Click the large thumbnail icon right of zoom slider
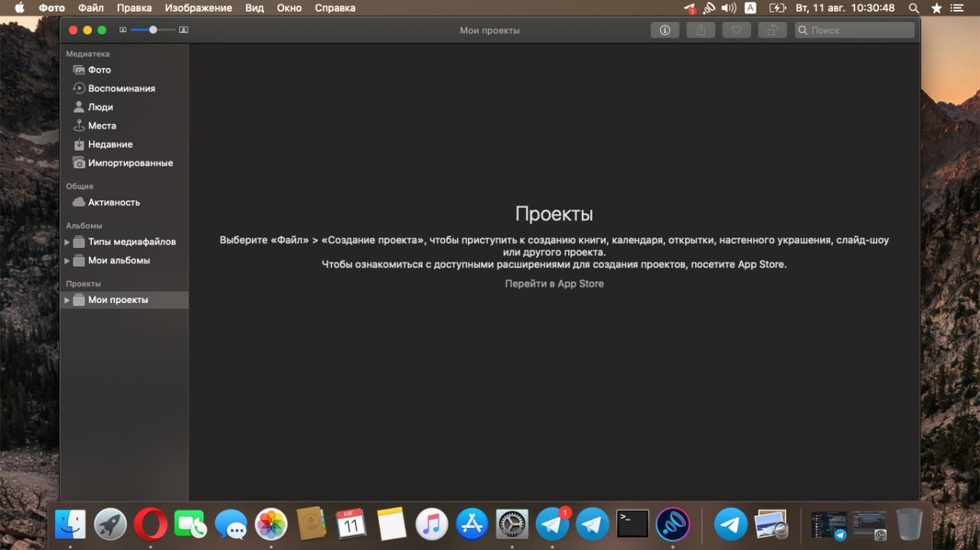 tap(183, 30)
